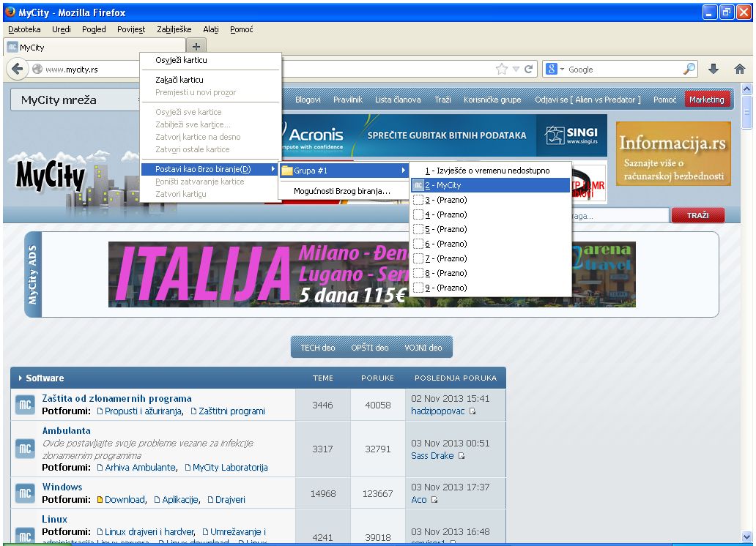
Task: Click into the Google search field
Action: pos(624,70)
